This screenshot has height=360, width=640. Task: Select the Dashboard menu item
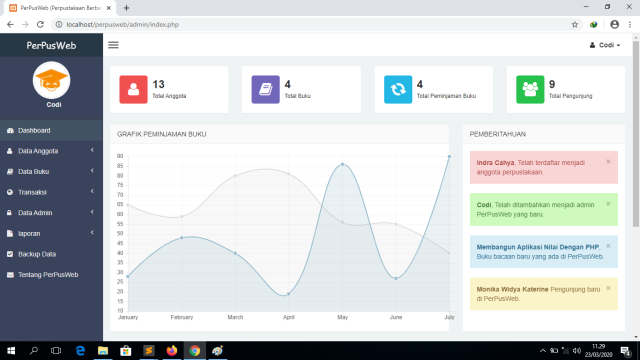tap(51, 131)
